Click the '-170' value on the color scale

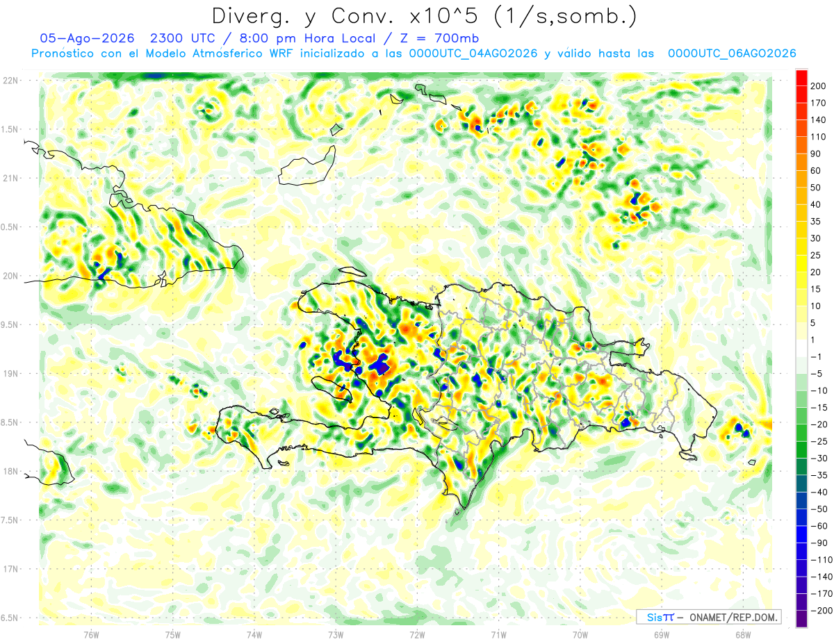tap(821, 594)
